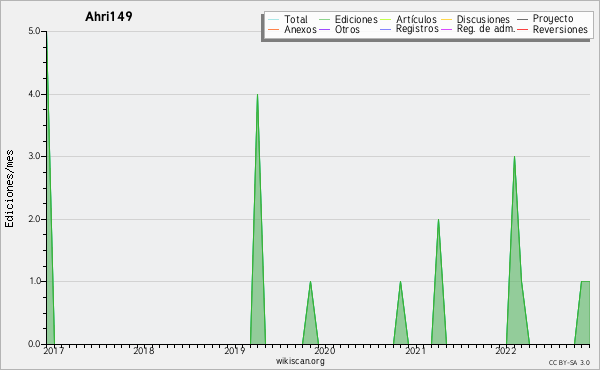This screenshot has height=370, width=600.
Task: Click the Anexos orange line swatch
Action: click(x=273, y=29)
